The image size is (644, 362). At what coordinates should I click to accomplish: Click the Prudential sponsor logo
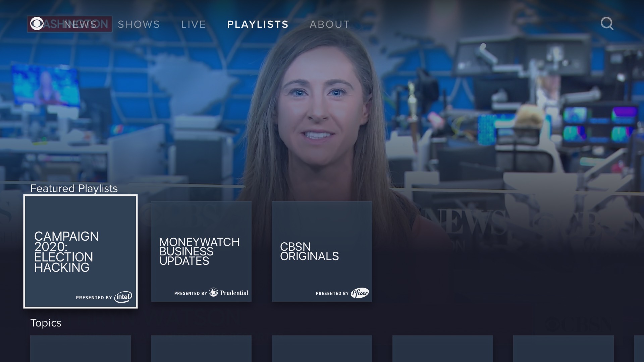tap(229, 292)
